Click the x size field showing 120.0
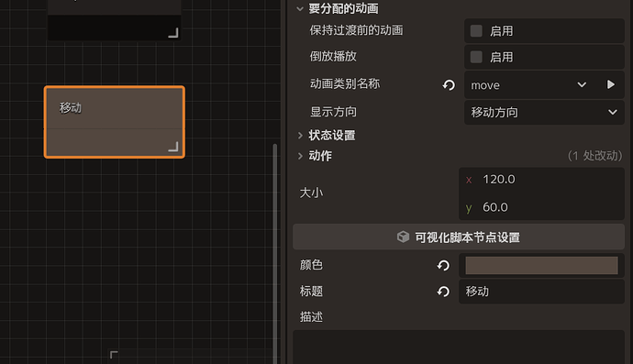 click(x=542, y=180)
